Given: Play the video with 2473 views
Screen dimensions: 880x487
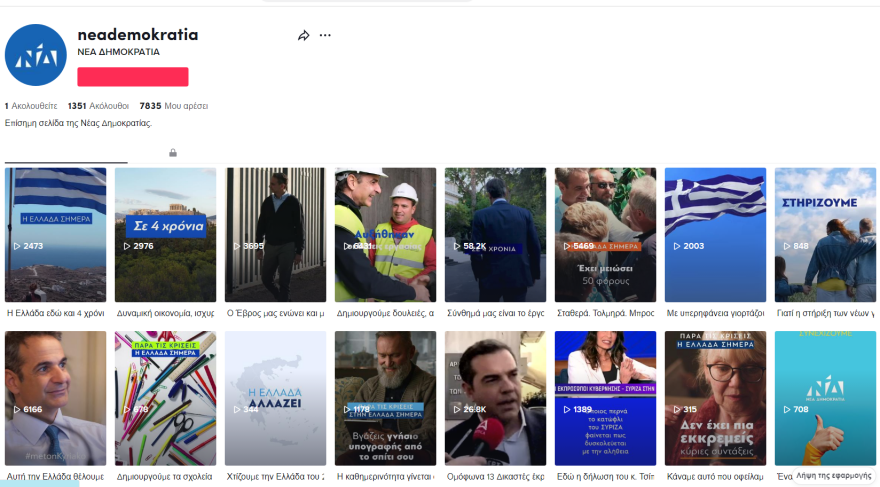Looking at the screenshot, I should [55, 235].
